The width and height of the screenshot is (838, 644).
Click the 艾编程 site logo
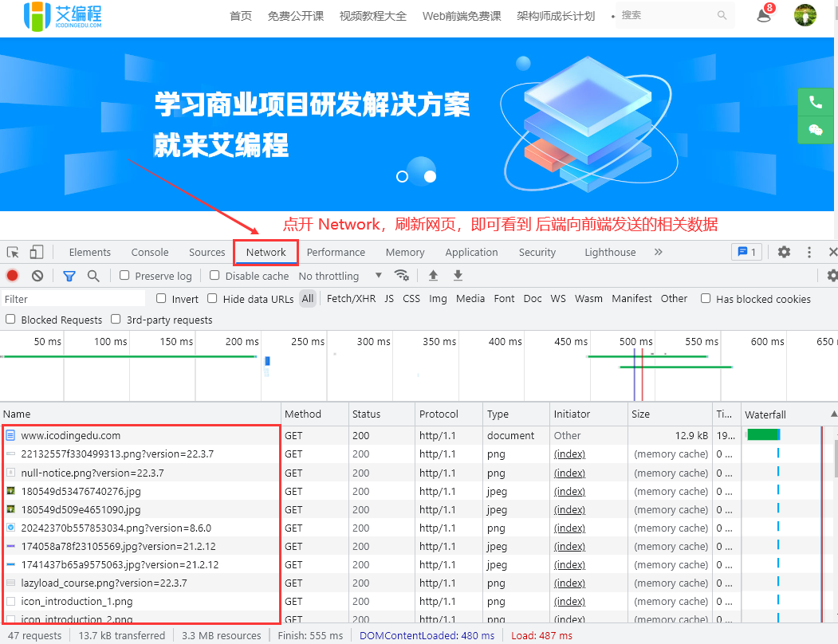(62, 16)
